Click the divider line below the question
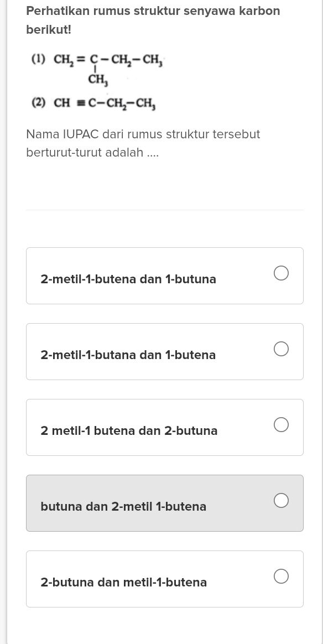This screenshot has width=323, height=644. coord(165,209)
